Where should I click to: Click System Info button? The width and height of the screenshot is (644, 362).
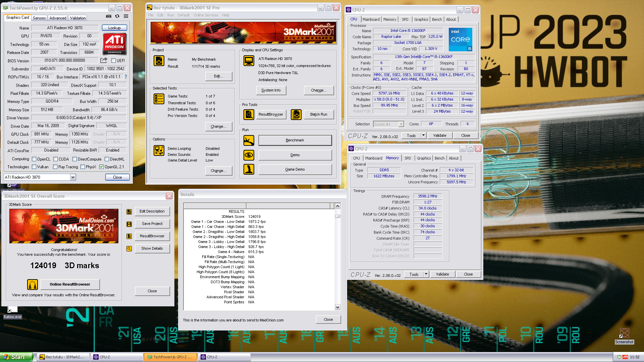tap(271, 90)
